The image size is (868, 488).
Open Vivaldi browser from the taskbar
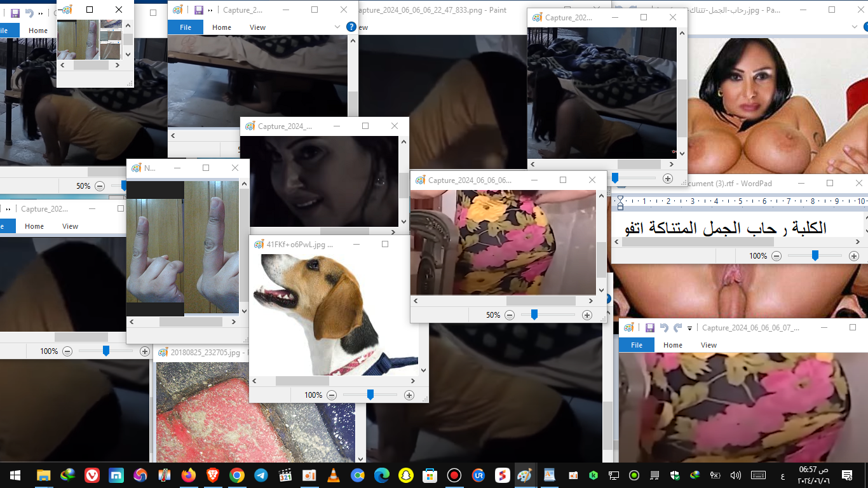pos(92,475)
